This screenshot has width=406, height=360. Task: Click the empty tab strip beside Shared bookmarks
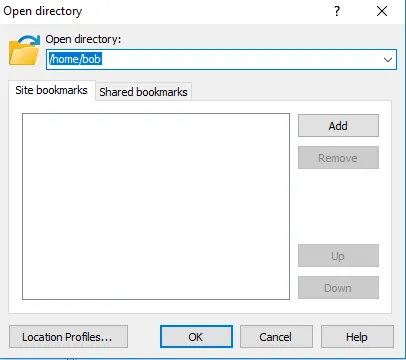pos(292,92)
